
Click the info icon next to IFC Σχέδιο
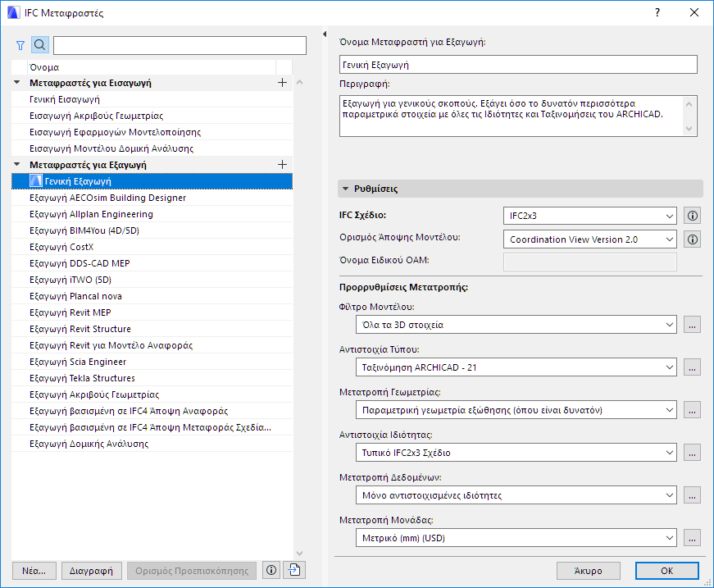point(692,216)
